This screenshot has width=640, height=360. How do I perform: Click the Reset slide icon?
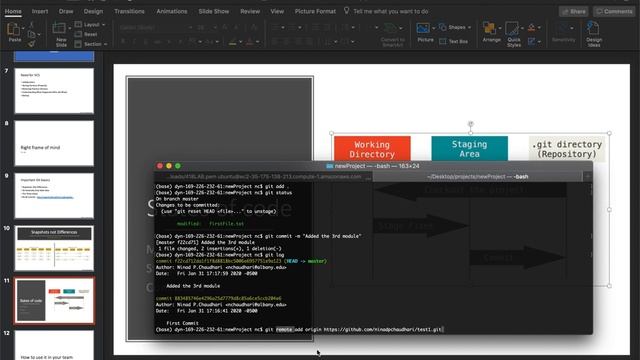tap(78, 34)
